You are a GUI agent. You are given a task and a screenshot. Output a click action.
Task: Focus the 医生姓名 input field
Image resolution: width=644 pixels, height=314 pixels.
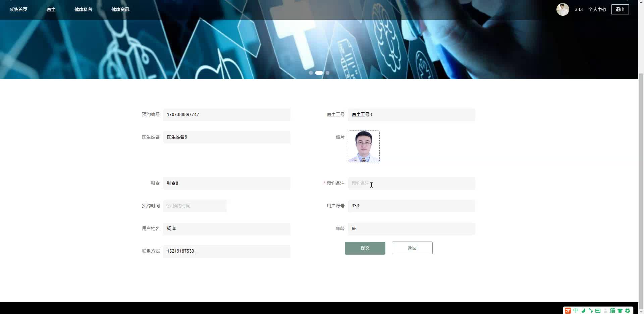[226, 137]
